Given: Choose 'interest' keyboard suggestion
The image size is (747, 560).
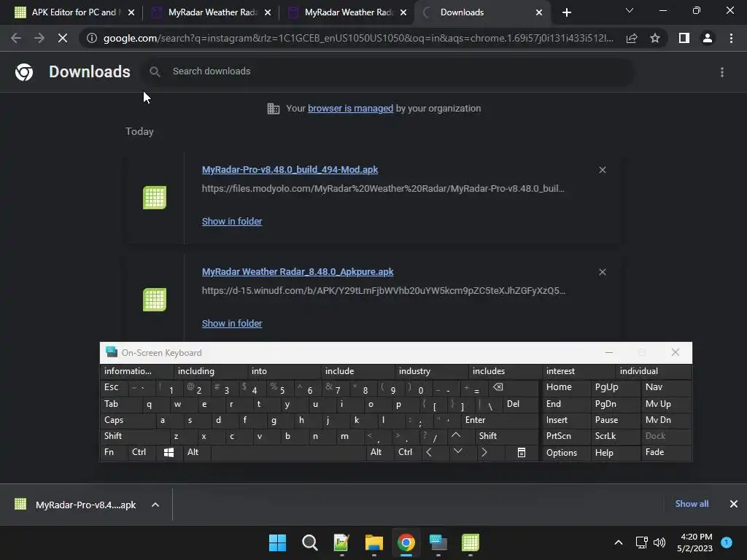Looking at the screenshot, I should pos(578,371).
